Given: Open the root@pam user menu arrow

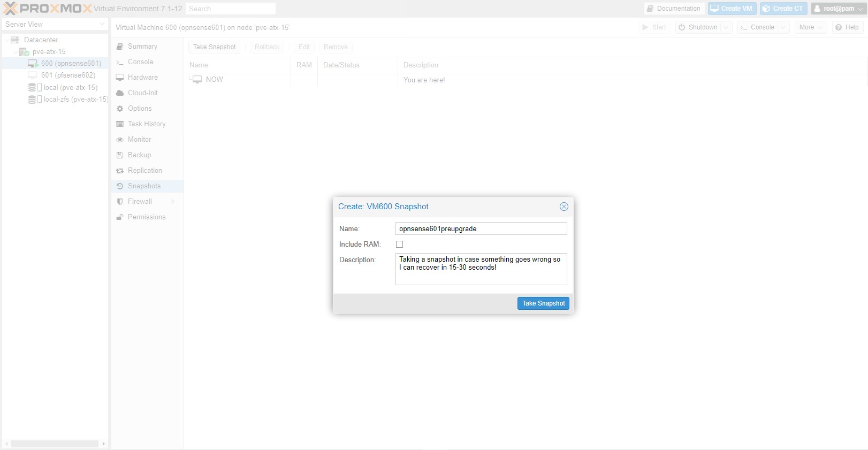Looking at the screenshot, I should (x=861, y=9).
